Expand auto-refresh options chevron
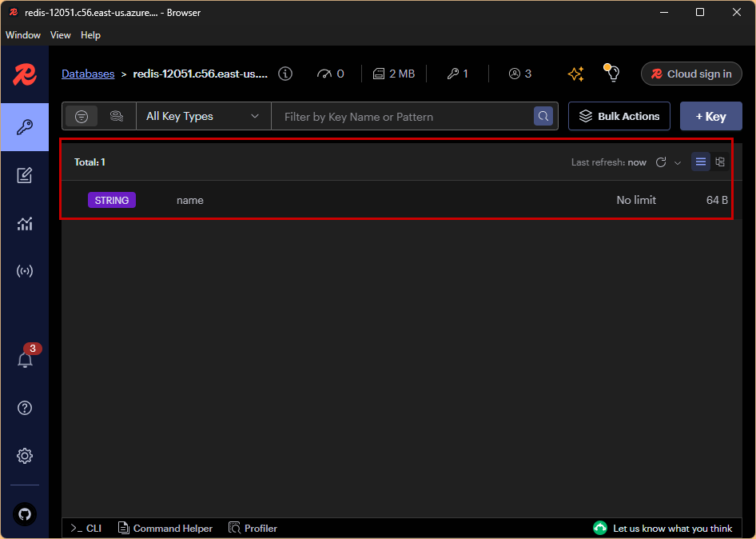This screenshot has width=756, height=539. pyautogui.click(x=678, y=162)
